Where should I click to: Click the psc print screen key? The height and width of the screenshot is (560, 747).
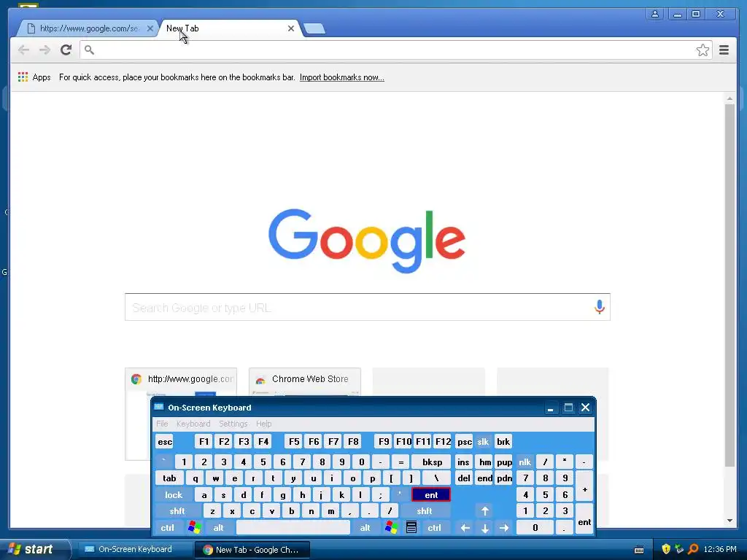465,442
